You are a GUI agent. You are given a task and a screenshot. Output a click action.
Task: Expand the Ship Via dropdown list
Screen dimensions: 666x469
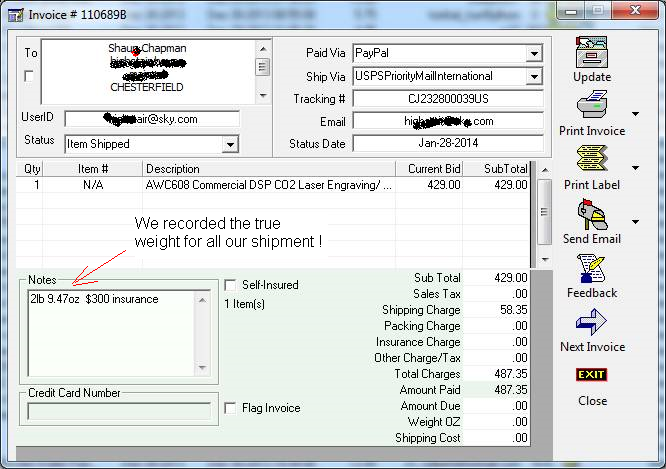[x=534, y=76]
